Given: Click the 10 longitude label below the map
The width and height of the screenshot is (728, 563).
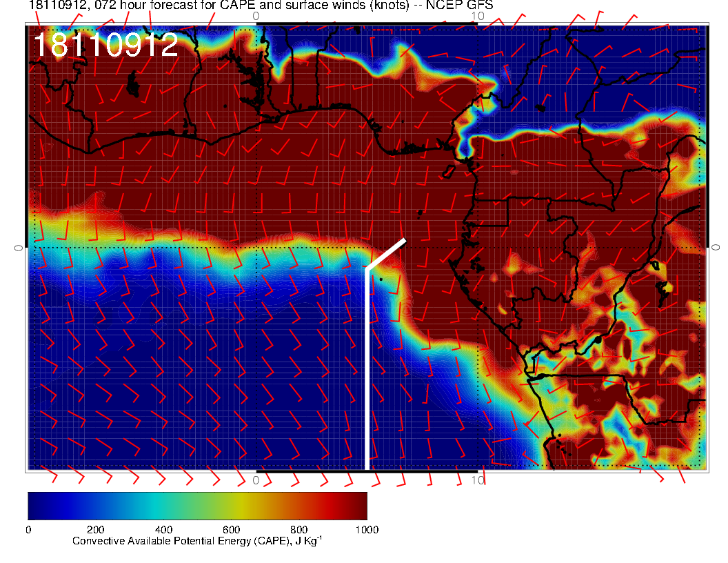Looking at the screenshot, I should 476,480.
